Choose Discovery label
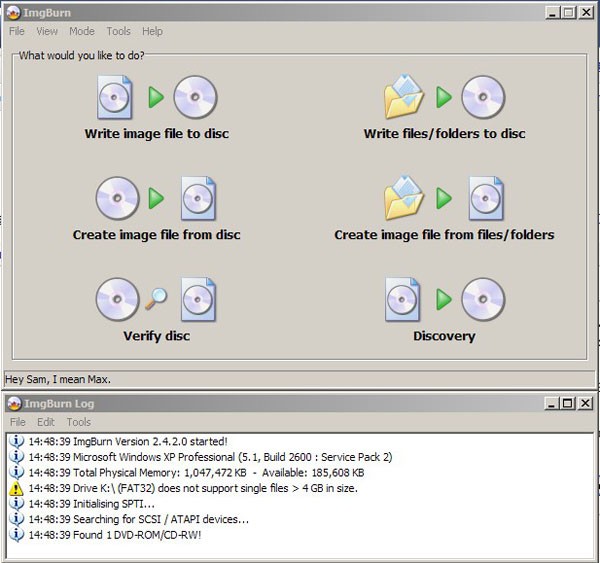Screen dimensions: 600x563 [x=444, y=336]
